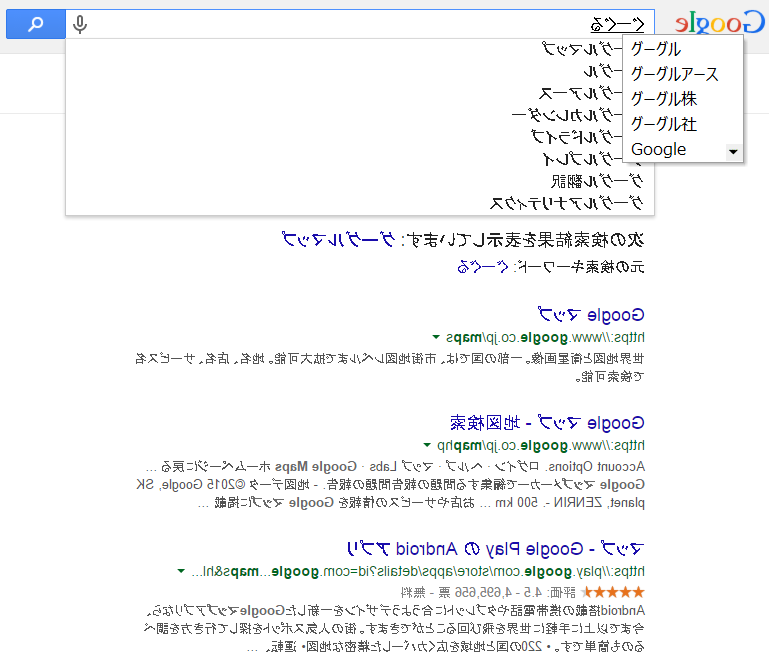Expand URL arrow beside play.google.com result
Screen dimensions: 769x659
(181, 571)
